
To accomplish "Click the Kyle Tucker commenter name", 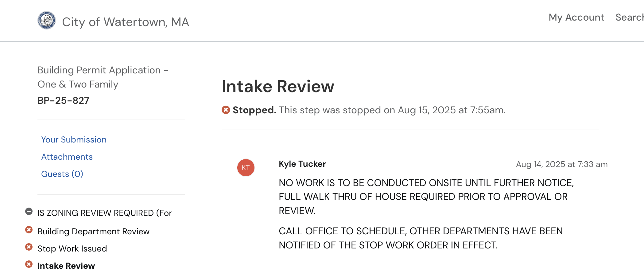I will coord(302,164).
